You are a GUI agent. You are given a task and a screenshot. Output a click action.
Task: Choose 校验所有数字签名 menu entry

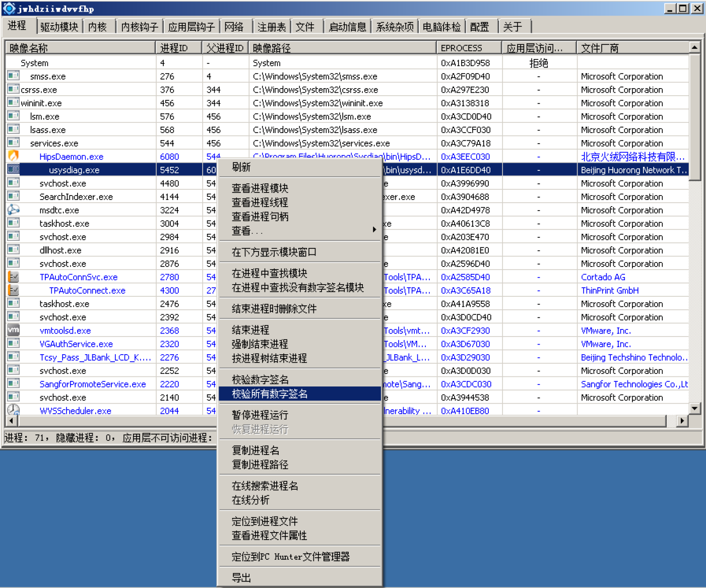(300, 394)
